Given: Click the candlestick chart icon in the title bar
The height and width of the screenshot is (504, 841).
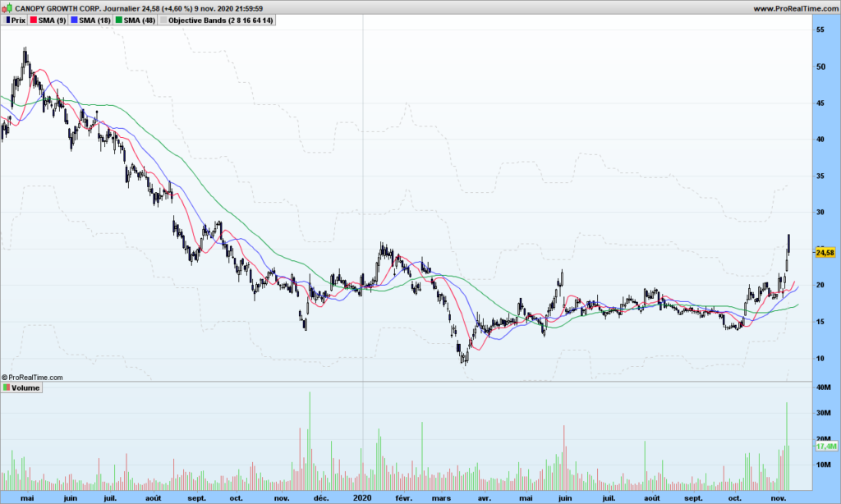Looking at the screenshot, I should pyautogui.click(x=7, y=8).
